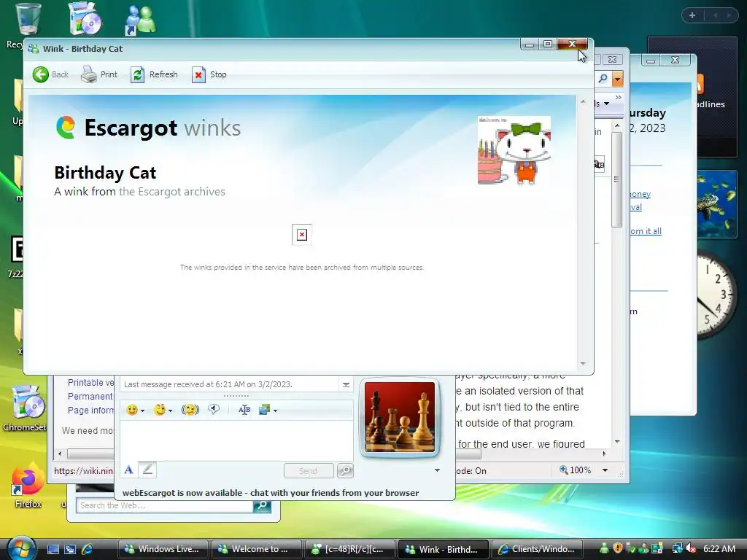Open the emoticon picker in chat
The width and height of the screenshot is (747, 560).
[132, 410]
